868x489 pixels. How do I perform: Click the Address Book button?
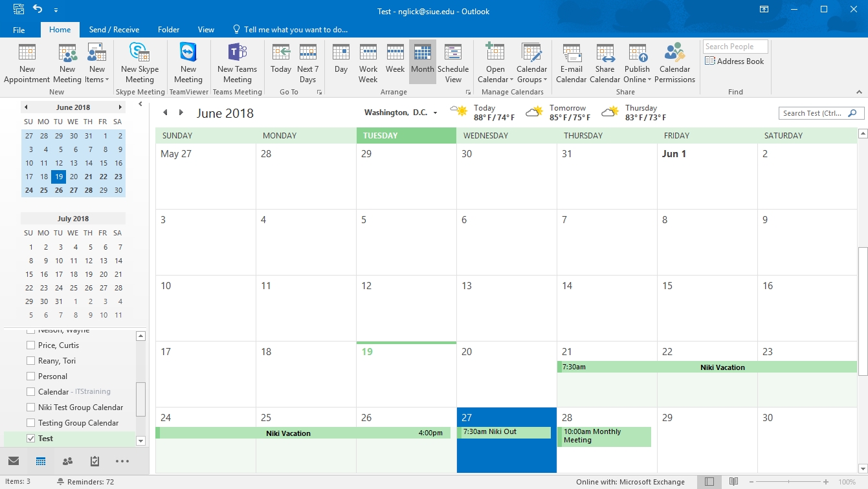tap(735, 61)
